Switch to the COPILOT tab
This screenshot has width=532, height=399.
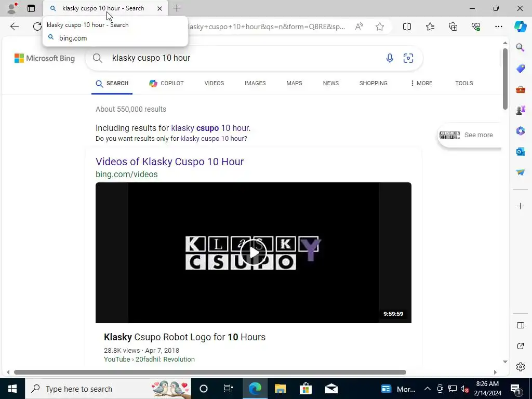166,84
